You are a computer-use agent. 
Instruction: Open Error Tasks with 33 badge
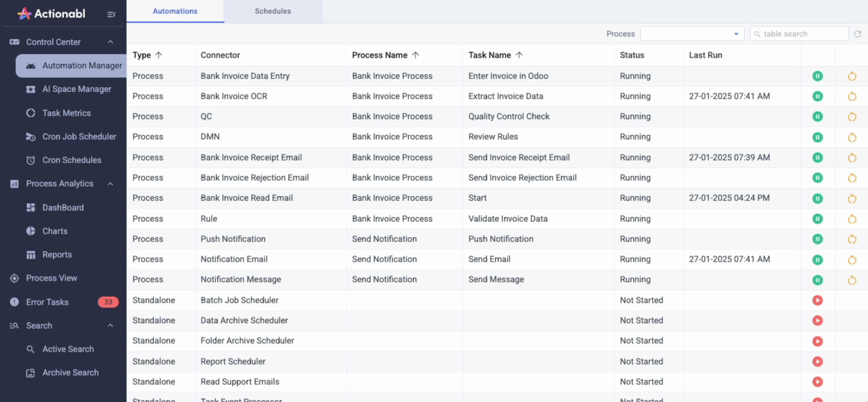pos(47,302)
